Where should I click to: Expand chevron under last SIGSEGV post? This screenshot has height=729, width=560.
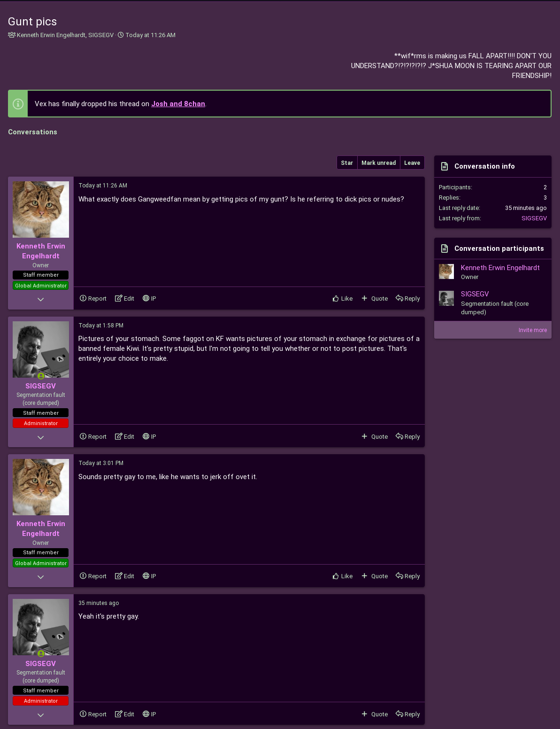[x=41, y=715]
